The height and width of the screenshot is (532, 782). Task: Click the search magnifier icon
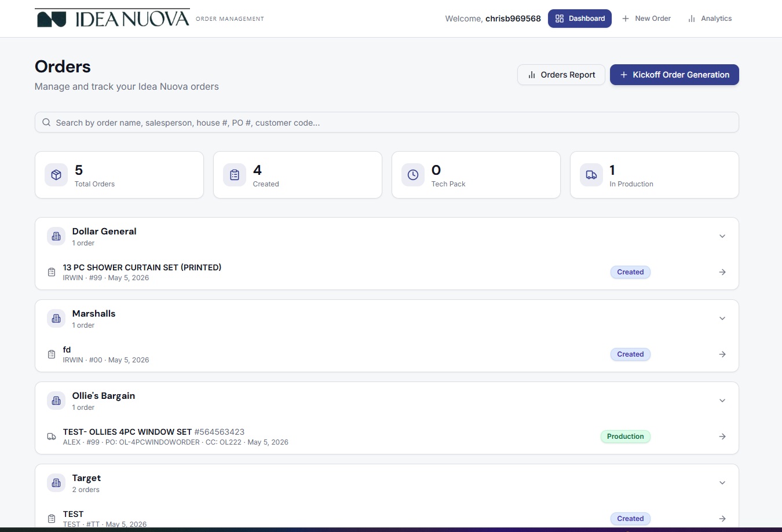46,122
